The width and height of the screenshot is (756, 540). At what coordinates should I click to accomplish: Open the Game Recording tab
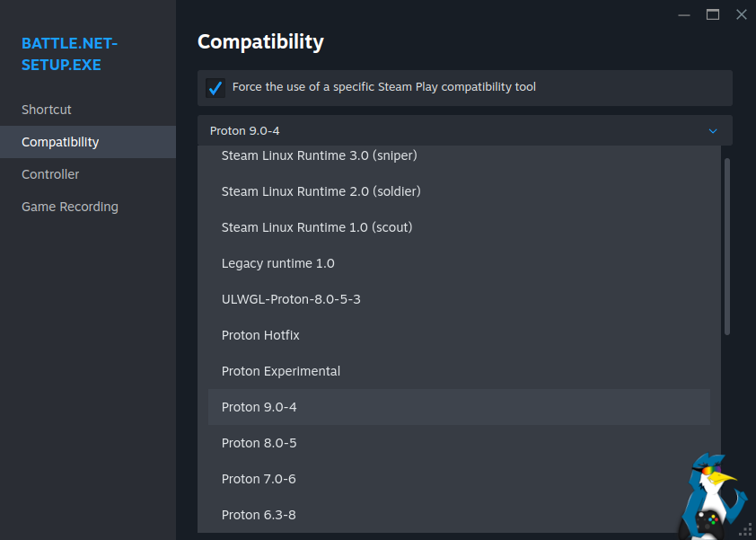click(70, 207)
